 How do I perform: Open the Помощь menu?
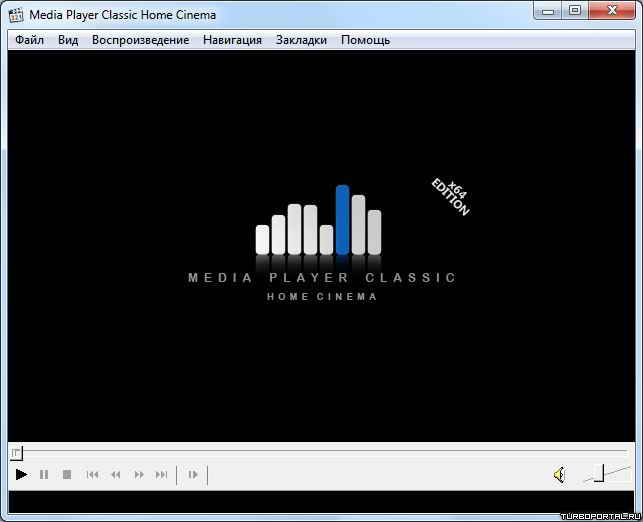click(x=365, y=40)
